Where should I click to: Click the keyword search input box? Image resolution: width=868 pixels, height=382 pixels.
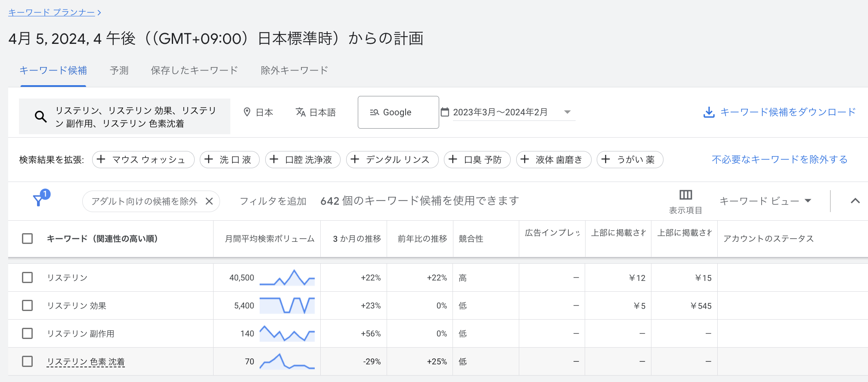click(x=124, y=117)
